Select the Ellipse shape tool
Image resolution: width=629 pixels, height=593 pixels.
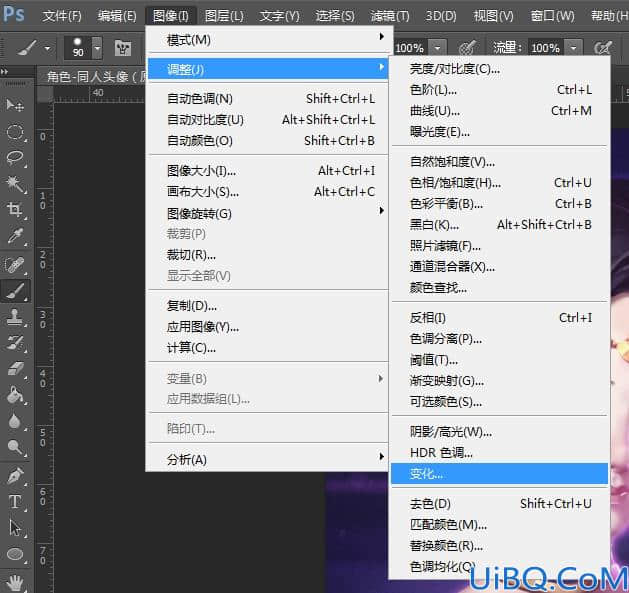click(x=15, y=554)
